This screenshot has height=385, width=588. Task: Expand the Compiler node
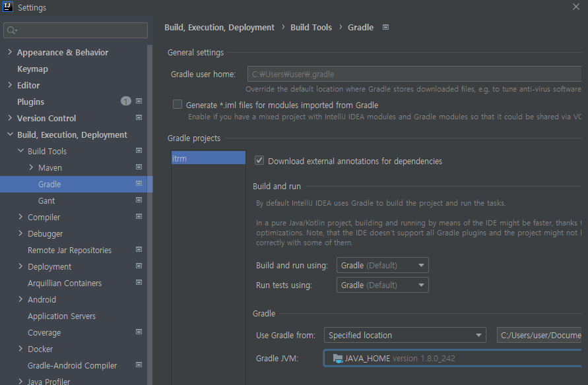pyautogui.click(x=20, y=217)
